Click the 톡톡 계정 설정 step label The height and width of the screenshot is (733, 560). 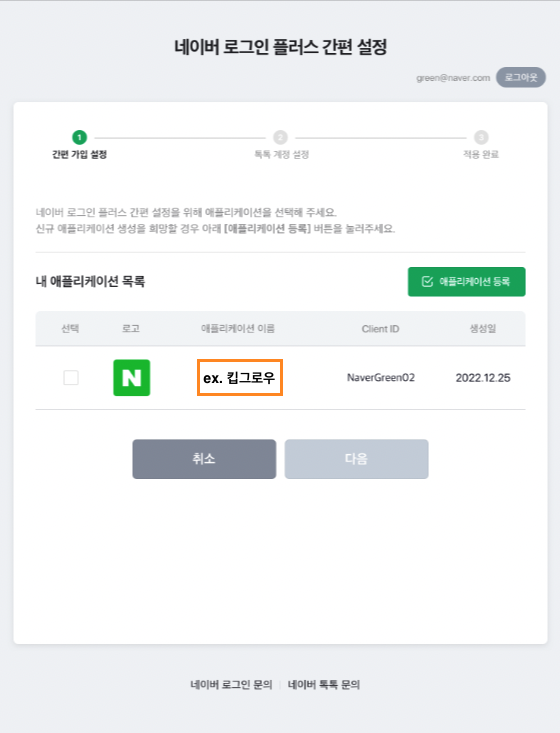pyautogui.click(x=281, y=154)
